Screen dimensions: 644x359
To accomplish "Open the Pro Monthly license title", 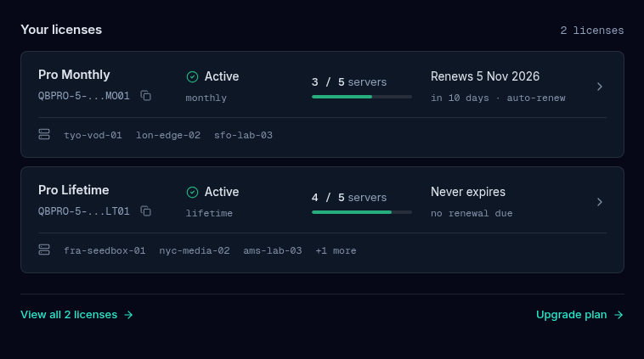I will [x=74, y=75].
